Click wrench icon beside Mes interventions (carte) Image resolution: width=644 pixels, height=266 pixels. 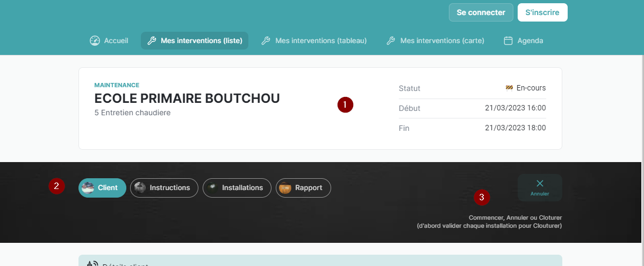tap(391, 40)
